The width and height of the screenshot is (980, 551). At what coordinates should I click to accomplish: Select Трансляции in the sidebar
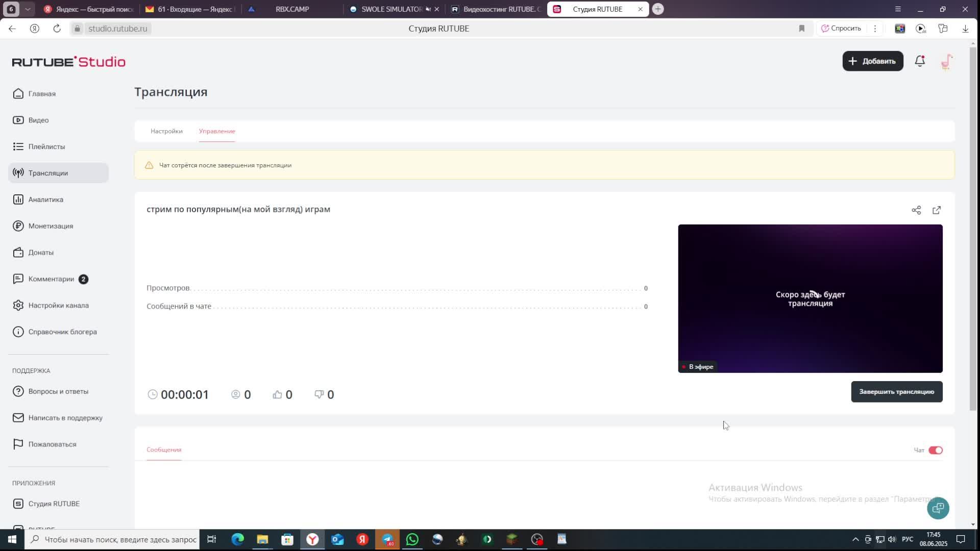tap(58, 173)
